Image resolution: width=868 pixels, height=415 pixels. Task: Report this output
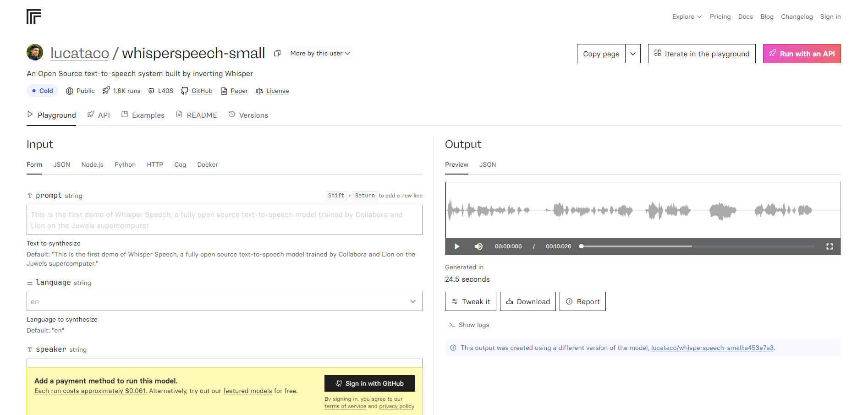coord(582,301)
